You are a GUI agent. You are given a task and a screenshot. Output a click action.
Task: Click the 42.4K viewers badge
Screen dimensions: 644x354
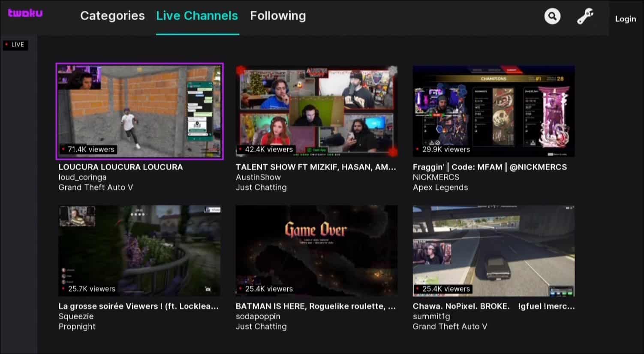coord(266,149)
